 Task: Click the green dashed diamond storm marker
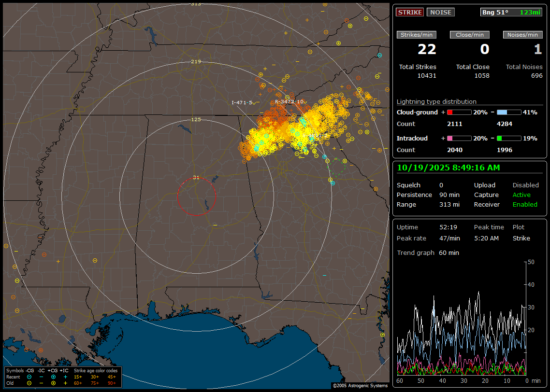tap(337, 167)
